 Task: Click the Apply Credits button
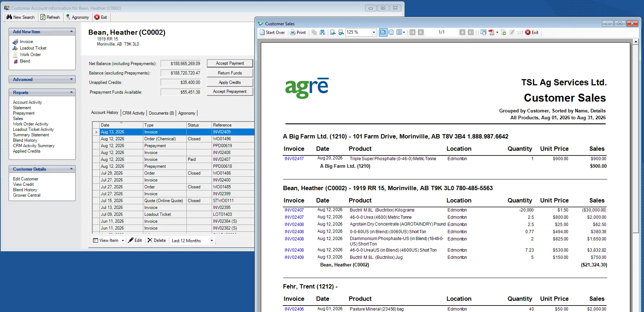point(230,82)
